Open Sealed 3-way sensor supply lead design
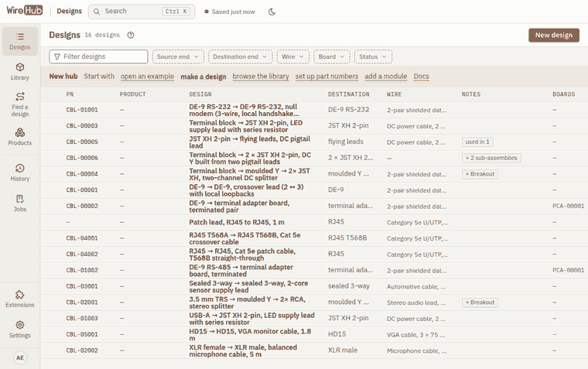 click(248, 286)
